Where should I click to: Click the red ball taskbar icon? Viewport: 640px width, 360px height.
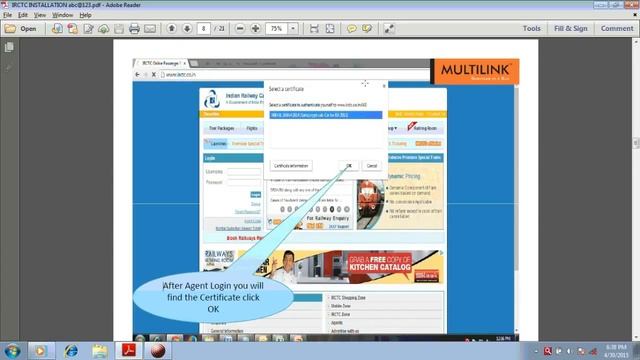(x=158, y=351)
